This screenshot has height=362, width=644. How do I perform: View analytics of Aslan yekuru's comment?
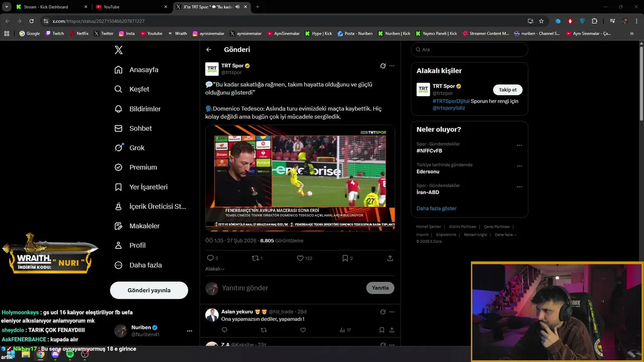point(345,330)
